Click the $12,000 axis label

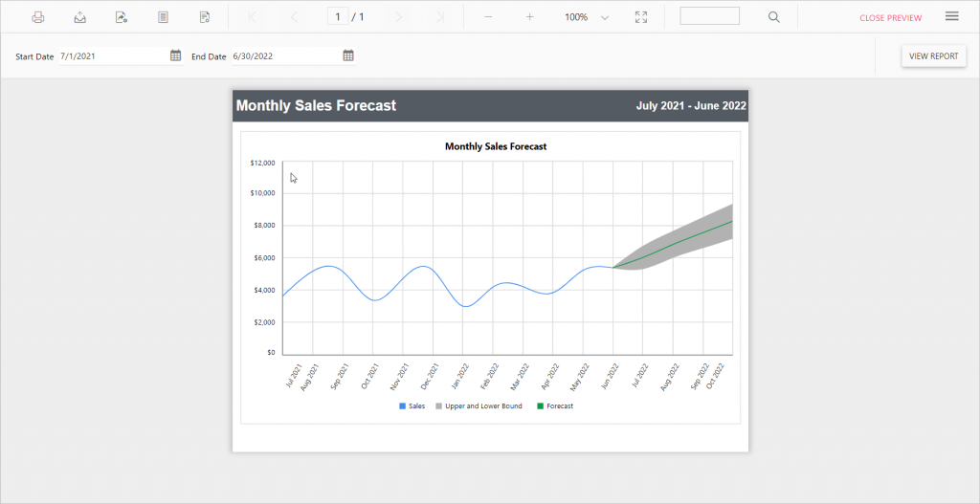[262, 163]
